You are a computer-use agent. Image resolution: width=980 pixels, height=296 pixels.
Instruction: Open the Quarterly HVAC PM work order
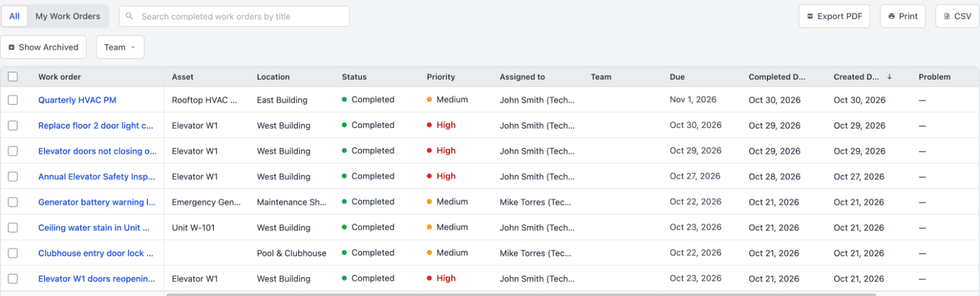(77, 100)
